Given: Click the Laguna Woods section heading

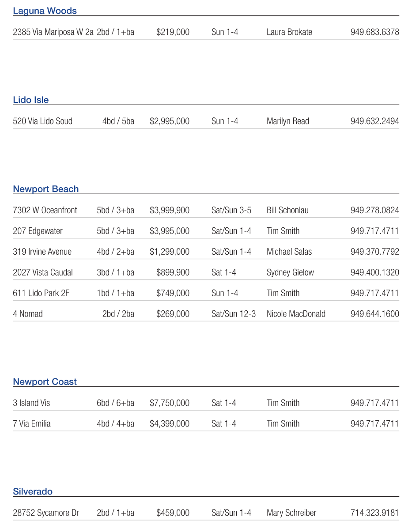Looking at the screenshot, I should (45, 11).
